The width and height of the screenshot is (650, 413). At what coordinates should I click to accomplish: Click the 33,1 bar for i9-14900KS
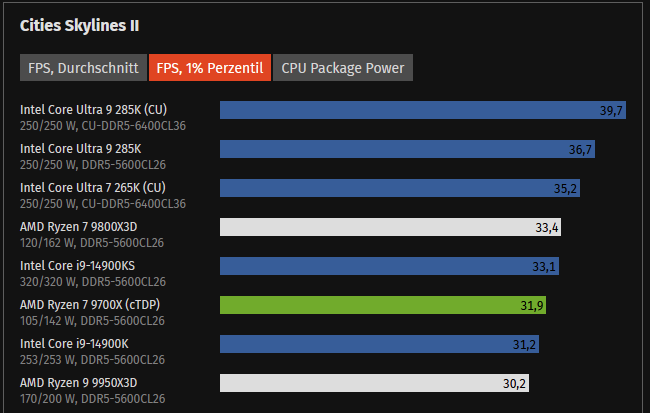390,266
